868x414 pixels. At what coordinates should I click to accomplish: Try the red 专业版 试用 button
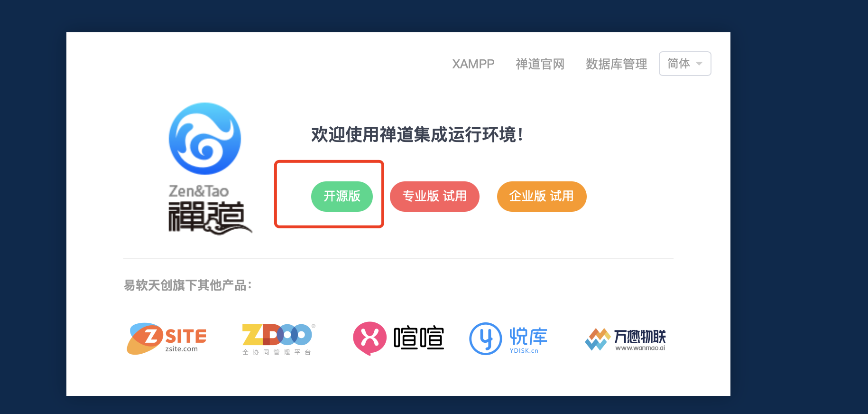coord(434,196)
